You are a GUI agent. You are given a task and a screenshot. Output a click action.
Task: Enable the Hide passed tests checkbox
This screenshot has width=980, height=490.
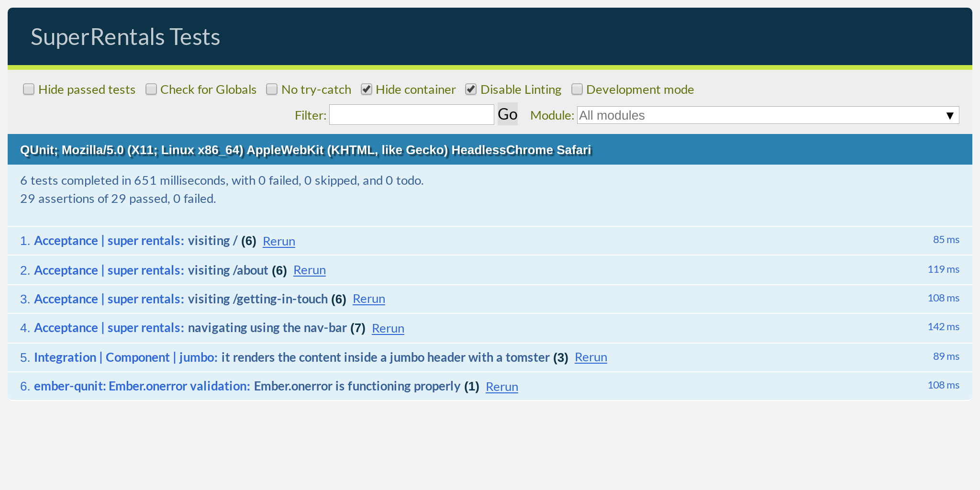pyautogui.click(x=29, y=89)
